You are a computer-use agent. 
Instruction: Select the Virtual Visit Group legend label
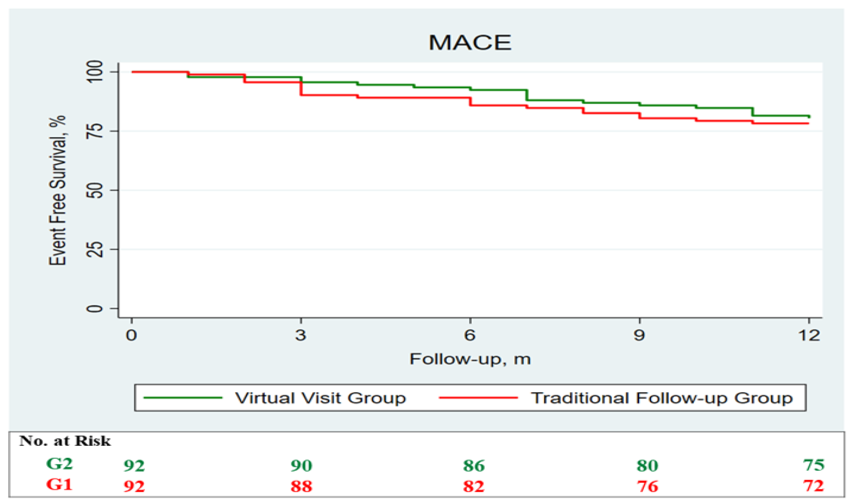tap(320, 398)
